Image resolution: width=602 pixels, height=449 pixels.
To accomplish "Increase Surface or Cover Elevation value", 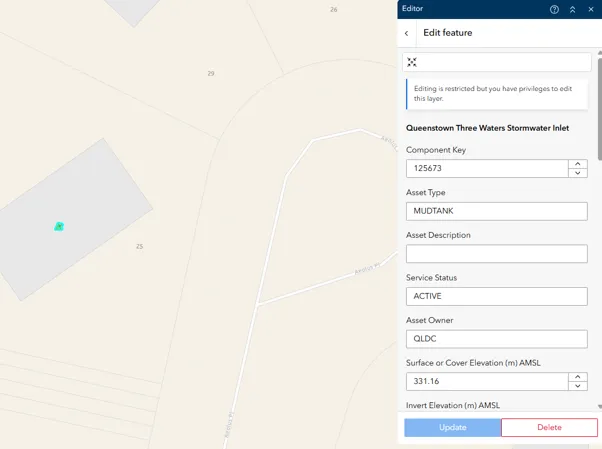I will (x=577, y=377).
